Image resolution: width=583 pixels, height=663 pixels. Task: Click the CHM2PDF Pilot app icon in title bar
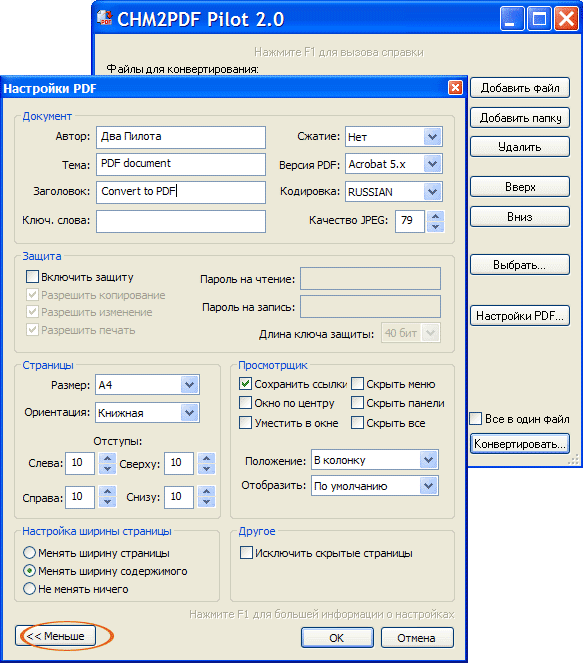(104, 18)
